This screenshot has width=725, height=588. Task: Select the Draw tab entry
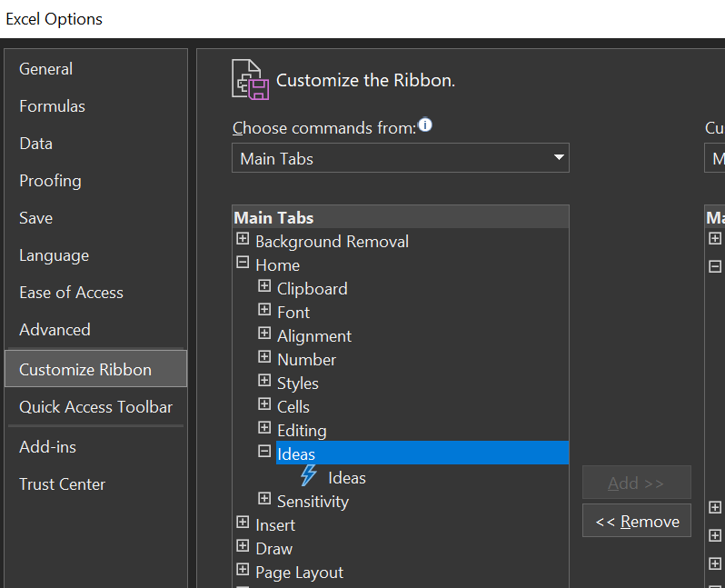274,549
